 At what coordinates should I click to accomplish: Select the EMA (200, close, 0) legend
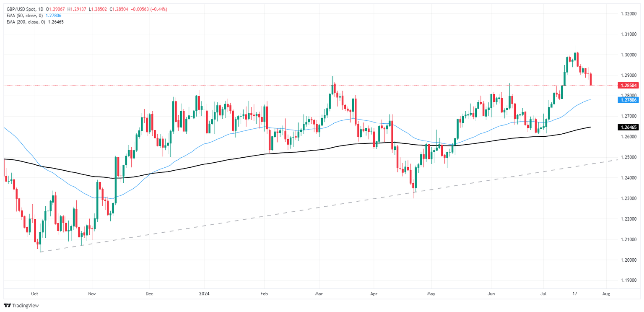(x=26, y=21)
